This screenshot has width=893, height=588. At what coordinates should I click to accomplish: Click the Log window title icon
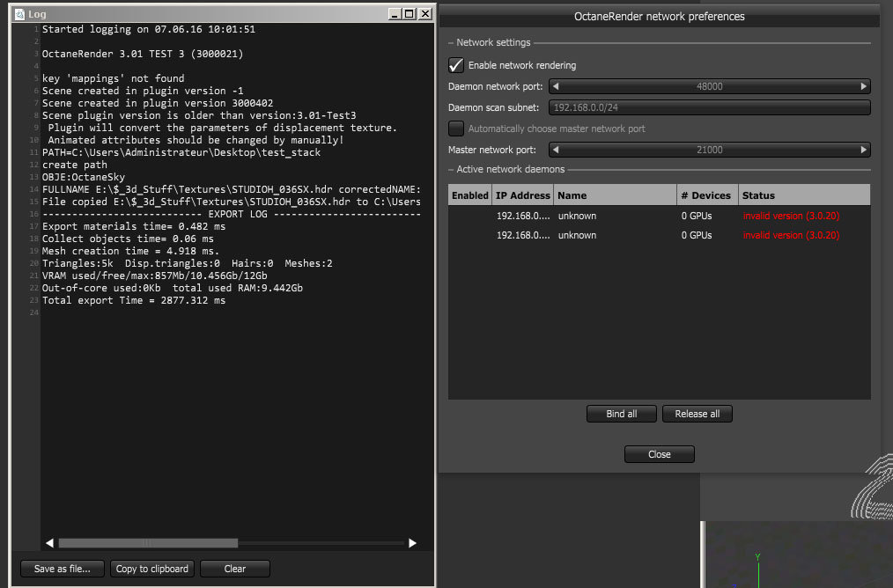point(19,14)
